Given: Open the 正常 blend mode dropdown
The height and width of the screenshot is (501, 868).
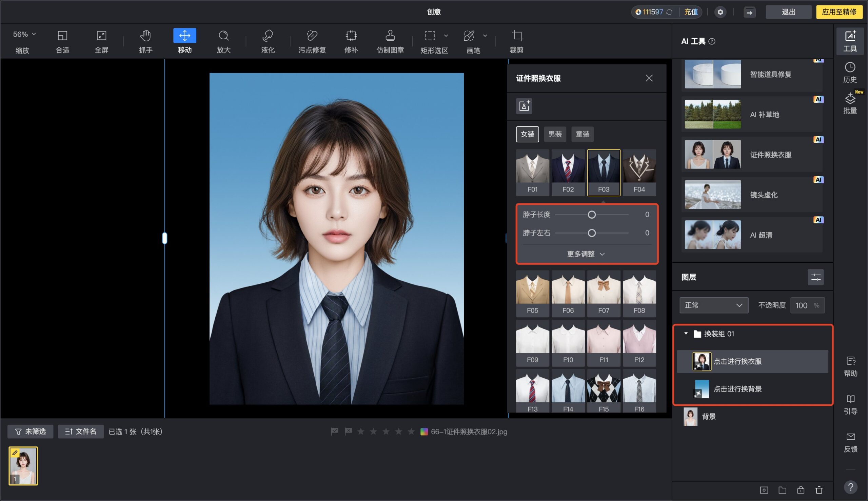Looking at the screenshot, I should click(713, 305).
